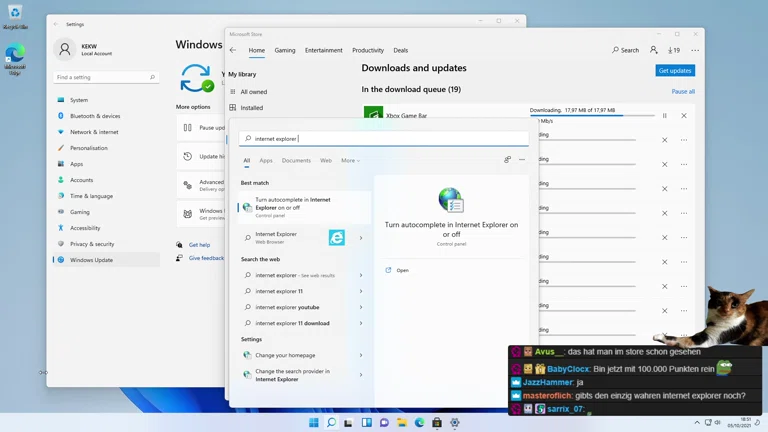
Task: Open the Gaming tab in Store
Action: click(x=285, y=50)
